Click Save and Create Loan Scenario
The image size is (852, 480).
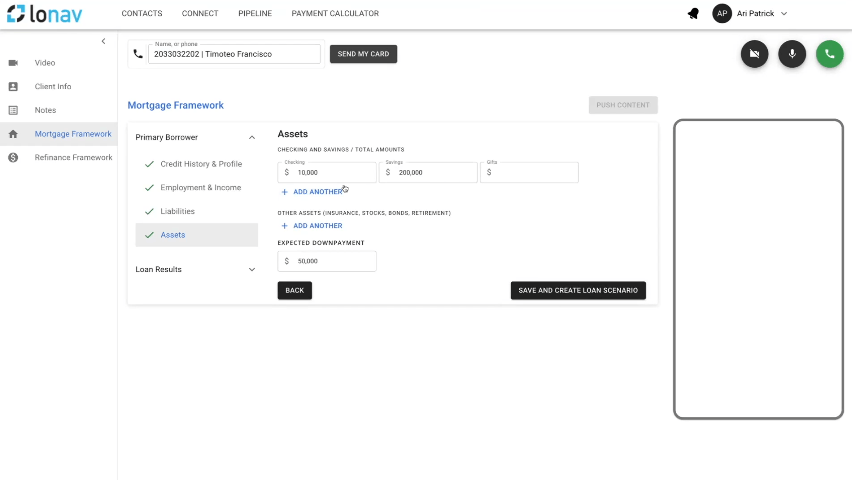pyautogui.click(x=578, y=290)
